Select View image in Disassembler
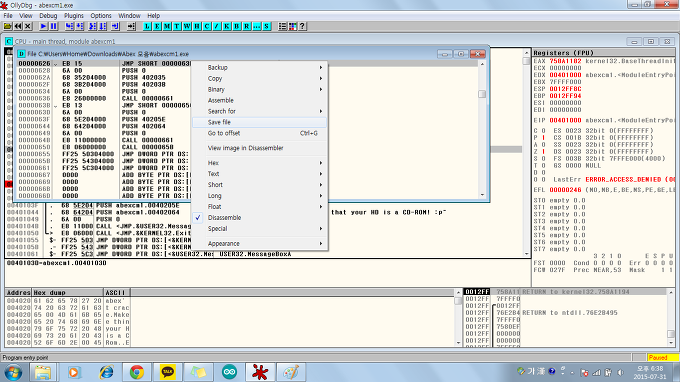This screenshot has width=680, height=382. click(x=259, y=148)
